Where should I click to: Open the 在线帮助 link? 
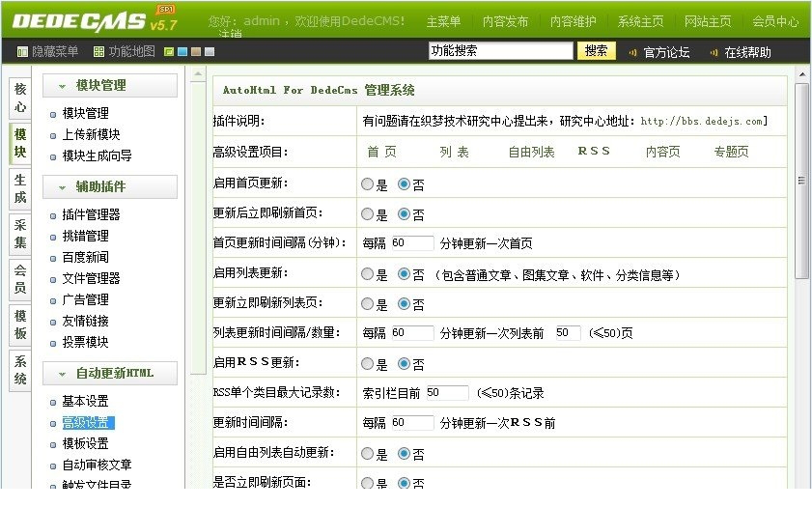[x=747, y=52]
